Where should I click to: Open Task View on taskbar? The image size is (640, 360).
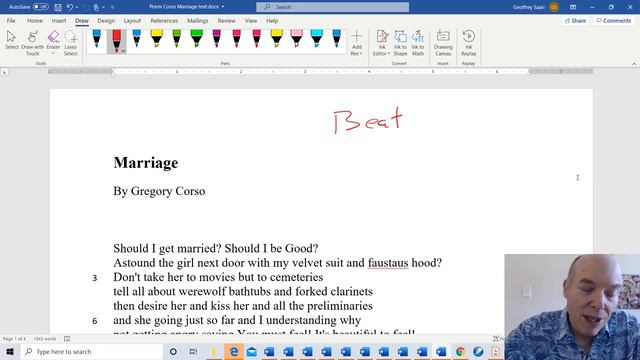pos(193,351)
